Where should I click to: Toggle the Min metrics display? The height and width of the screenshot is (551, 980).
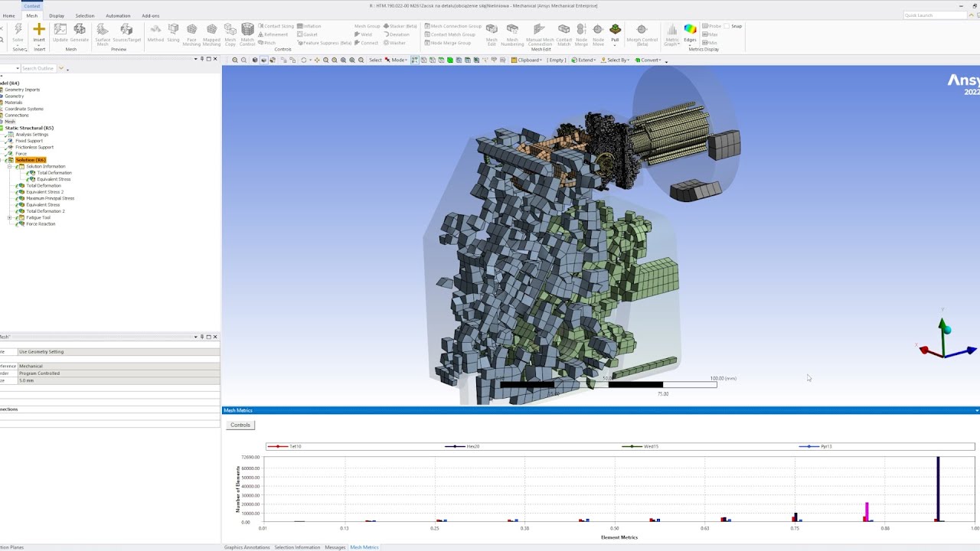(710, 43)
